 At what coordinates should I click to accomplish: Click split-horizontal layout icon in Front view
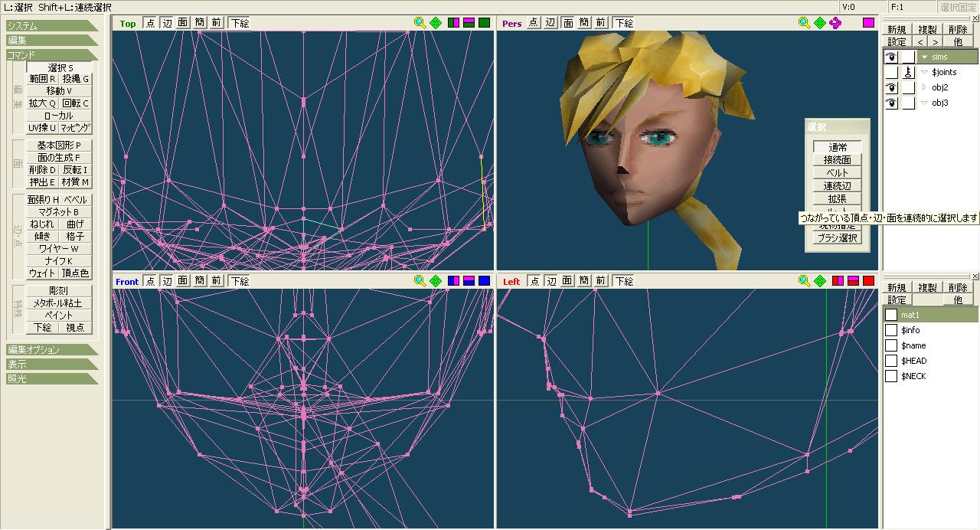tap(453, 281)
